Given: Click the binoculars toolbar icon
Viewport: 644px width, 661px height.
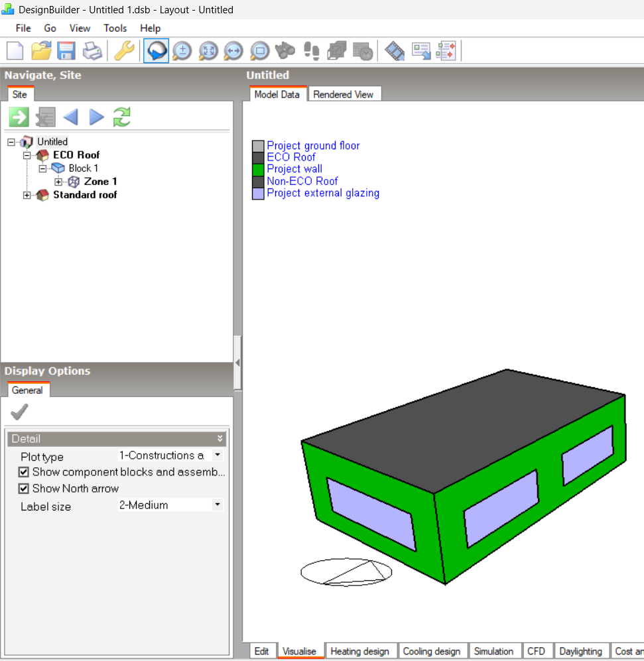Looking at the screenshot, I should [x=285, y=51].
